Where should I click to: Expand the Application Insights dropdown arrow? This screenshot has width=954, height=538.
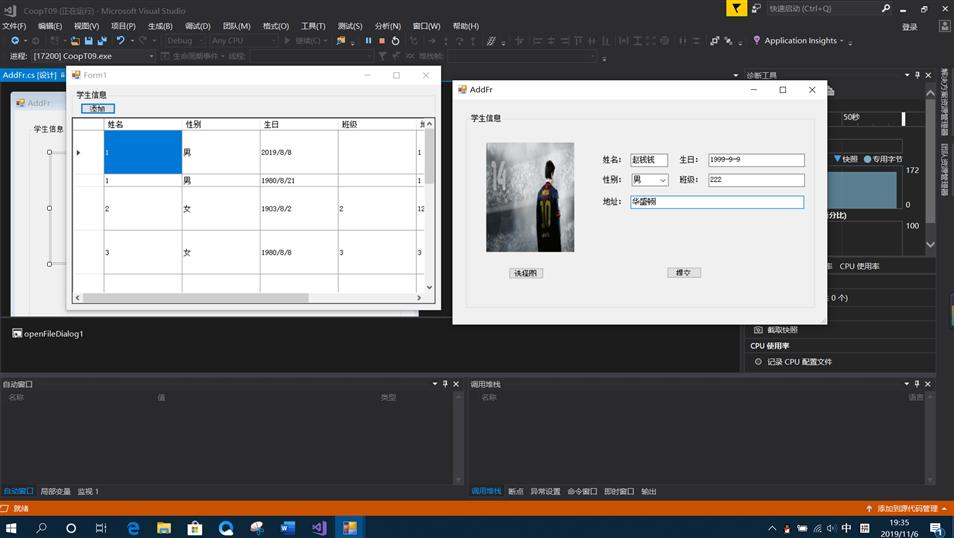[841, 41]
